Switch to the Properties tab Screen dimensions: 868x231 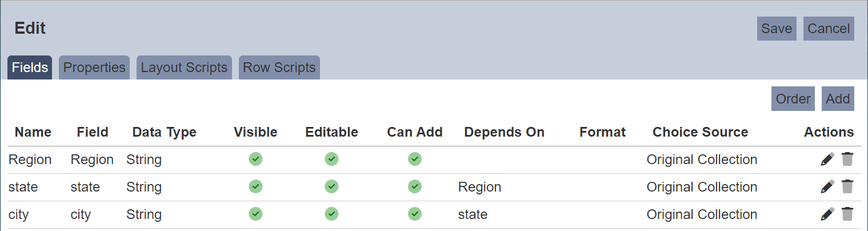pos(94,67)
